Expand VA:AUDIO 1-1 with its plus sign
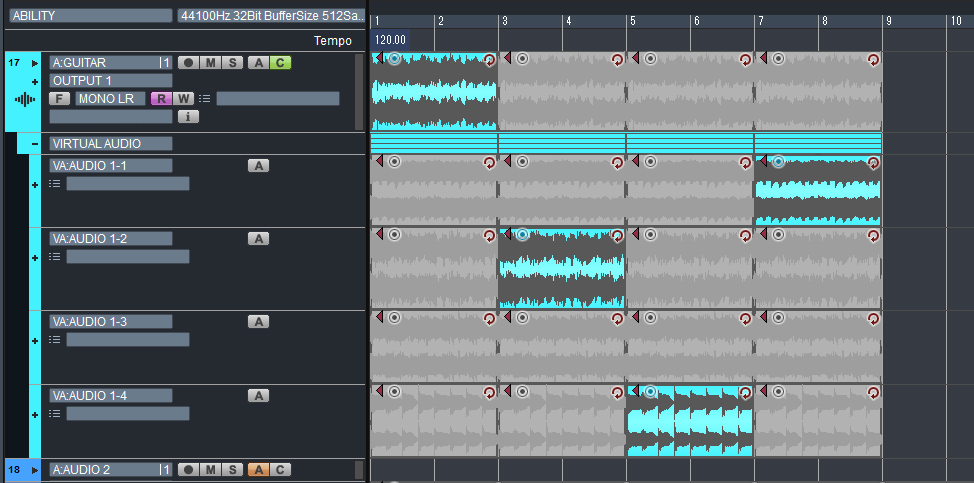The width and height of the screenshot is (974, 483). [35, 185]
